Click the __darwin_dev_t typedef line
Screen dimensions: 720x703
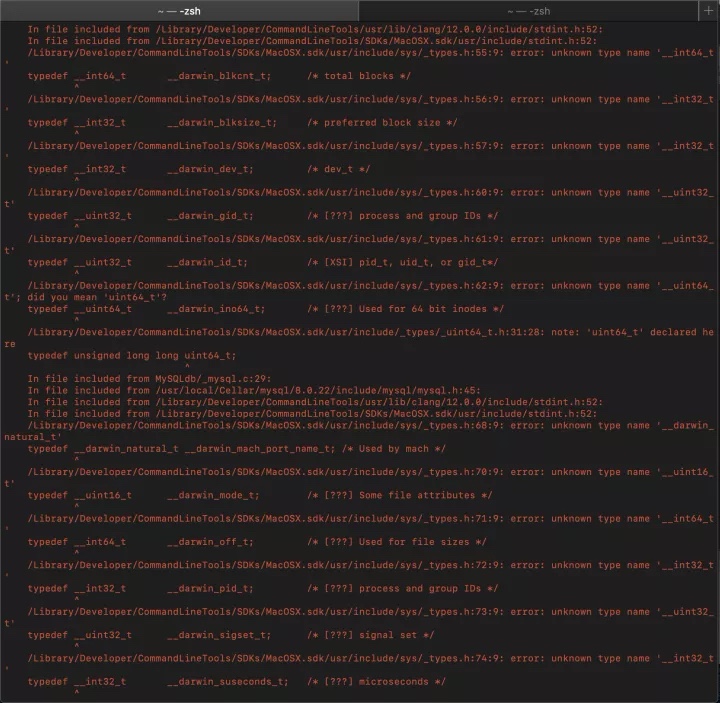[x=198, y=169]
